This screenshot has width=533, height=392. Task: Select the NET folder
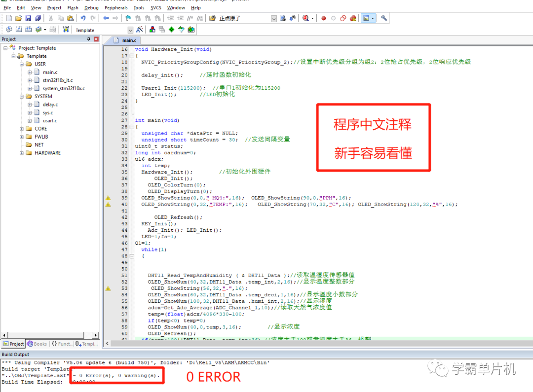pyautogui.click(x=39, y=145)
